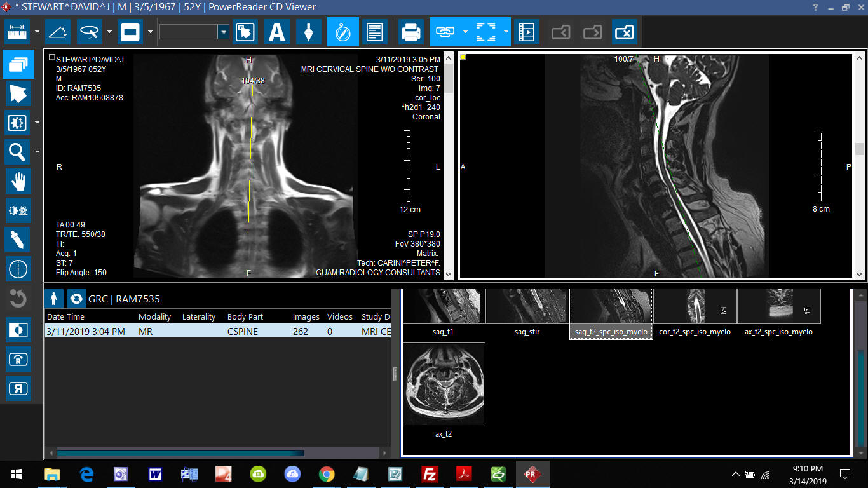Toggle the series link chain button
This screenshot has height=488, width=868.
[444, 32]
